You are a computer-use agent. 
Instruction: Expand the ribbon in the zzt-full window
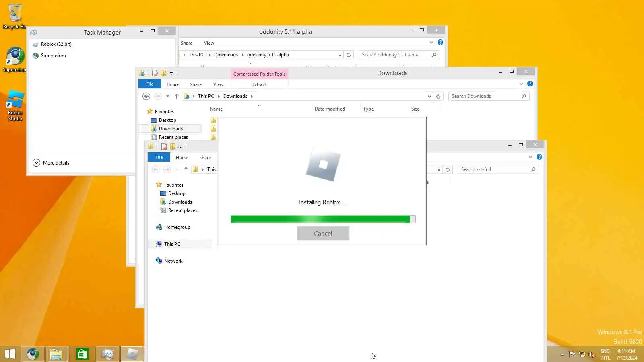pos(530,157)
